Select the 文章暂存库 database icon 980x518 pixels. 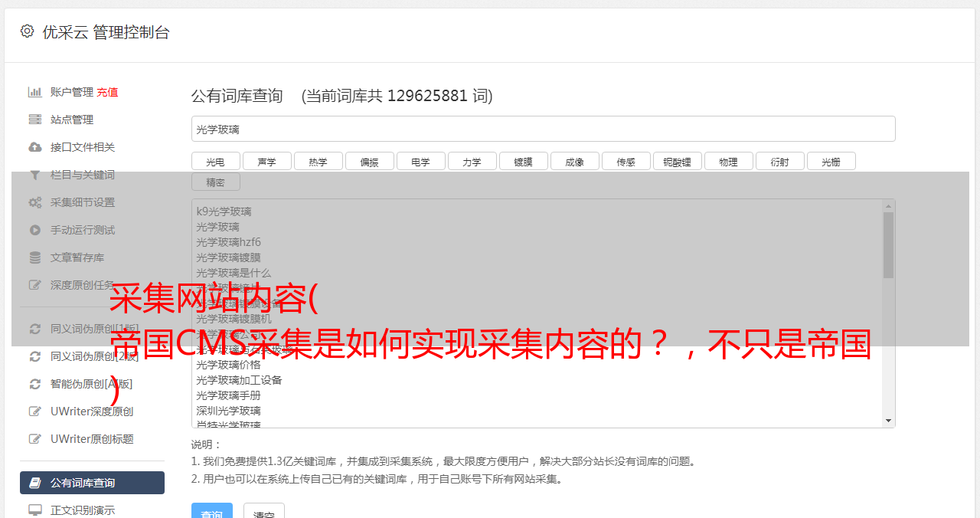point(35,257)
